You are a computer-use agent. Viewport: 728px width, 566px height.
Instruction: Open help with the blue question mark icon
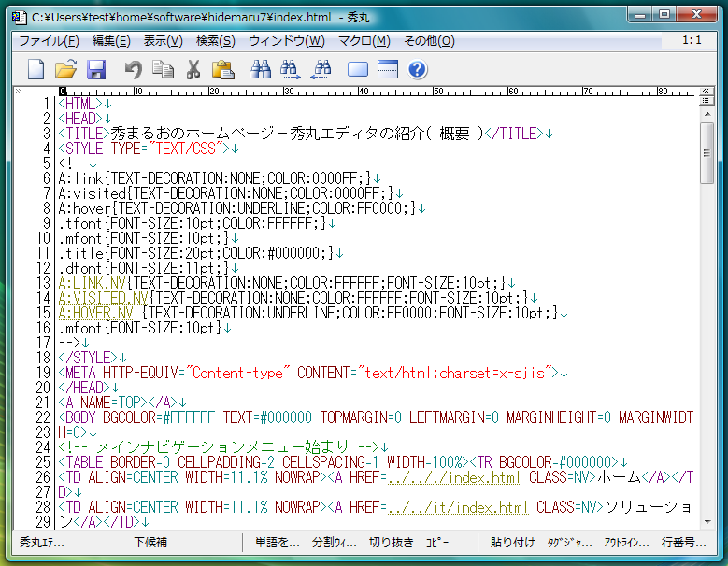click(x=418, y=70)
